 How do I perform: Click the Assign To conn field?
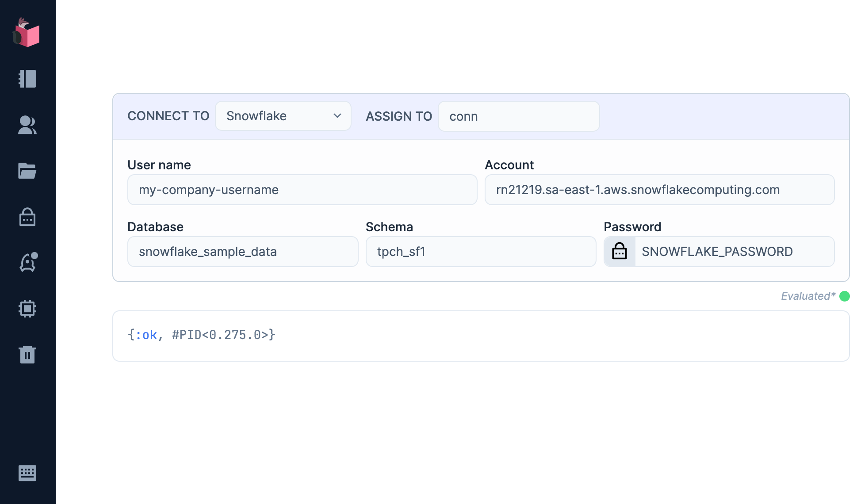[519, 116]
